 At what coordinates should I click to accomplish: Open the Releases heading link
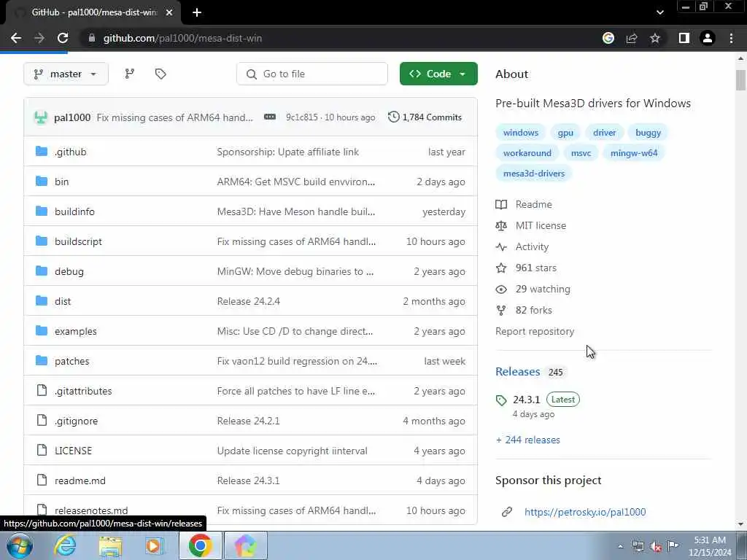coord(517,371)
